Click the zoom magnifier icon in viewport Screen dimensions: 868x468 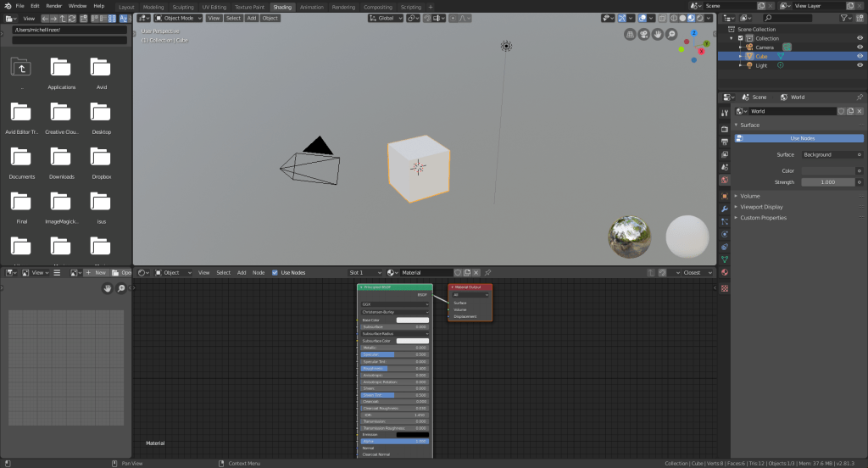pos(670,35)
